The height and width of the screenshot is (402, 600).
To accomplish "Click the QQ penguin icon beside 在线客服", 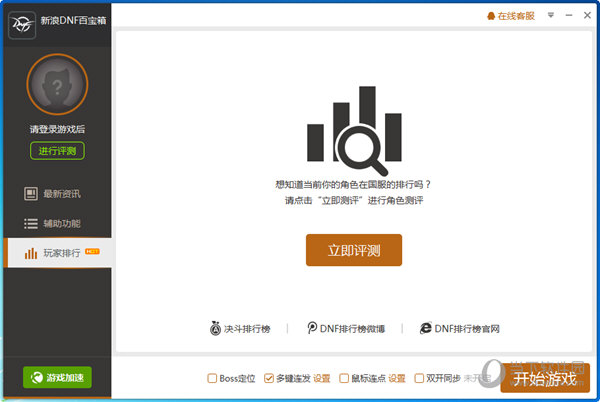I will pos(491,16).
